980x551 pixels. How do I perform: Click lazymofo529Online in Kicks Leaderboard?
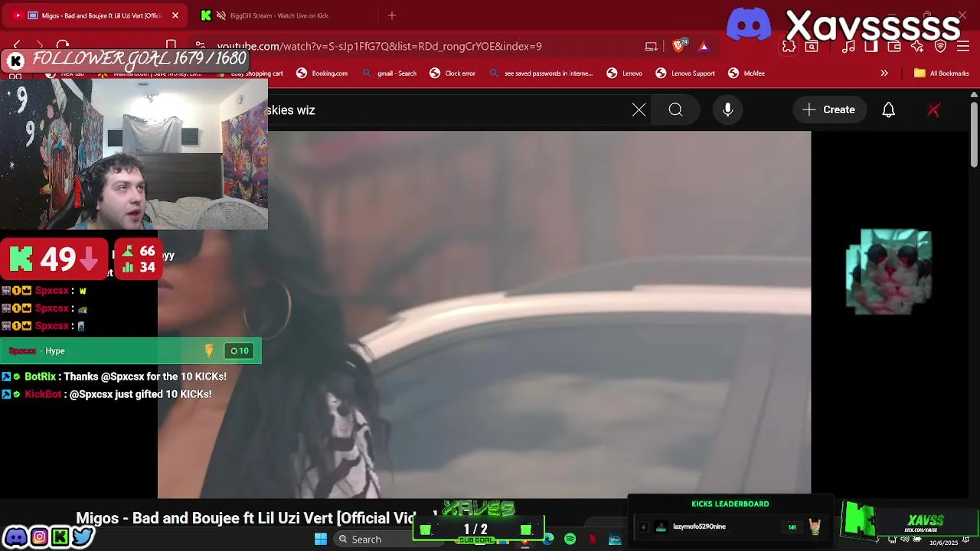700,527
